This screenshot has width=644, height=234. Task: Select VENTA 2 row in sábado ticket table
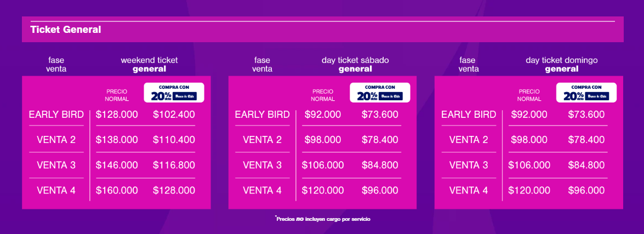(x=262, y=140)
